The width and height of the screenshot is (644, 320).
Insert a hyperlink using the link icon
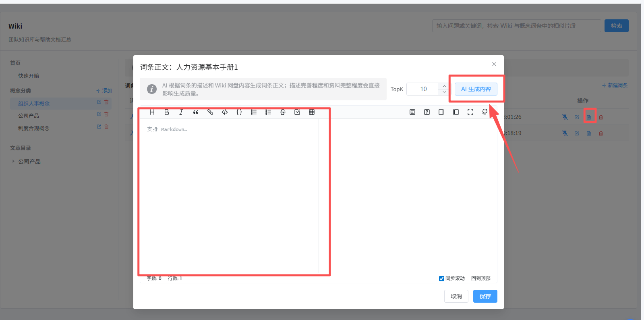[x=210, y=112]
